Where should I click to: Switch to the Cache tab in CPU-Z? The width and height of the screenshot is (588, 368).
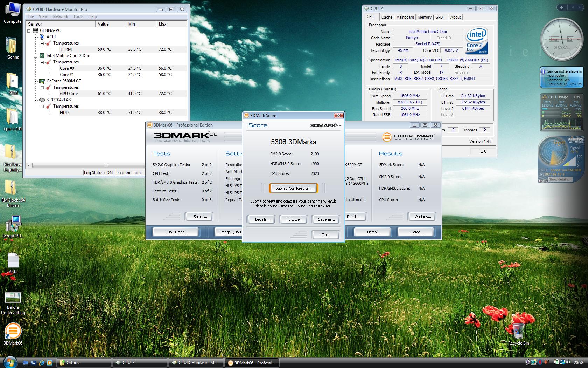pos(387,17)
